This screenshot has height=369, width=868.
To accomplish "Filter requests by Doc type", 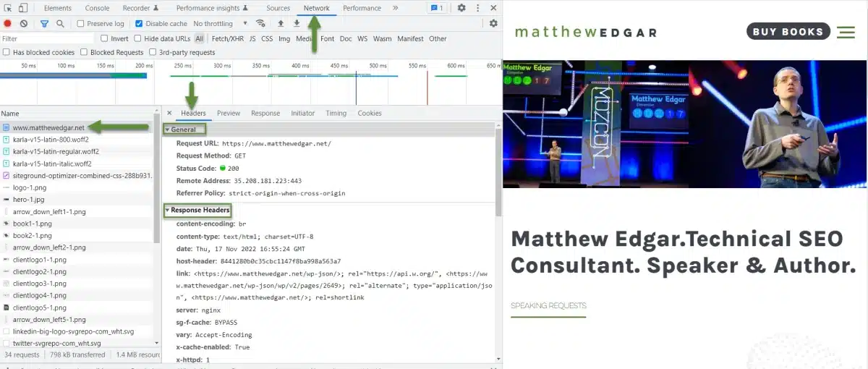I will point(346,38).
